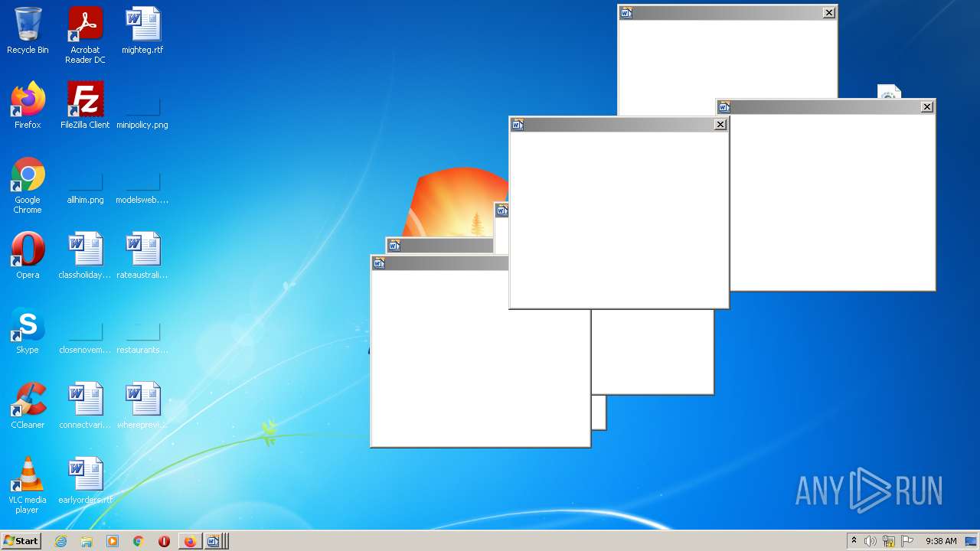Launch Acrobat Reader DC shortcut
The height and width of the screenshot is (551, 980).
pyautogui.click(x=85, y=35)
